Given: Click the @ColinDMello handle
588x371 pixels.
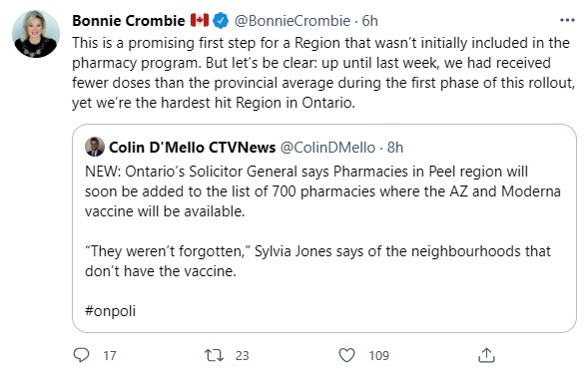Looking at the screenshot, I should pyautogui.click(x=327, y=148).
